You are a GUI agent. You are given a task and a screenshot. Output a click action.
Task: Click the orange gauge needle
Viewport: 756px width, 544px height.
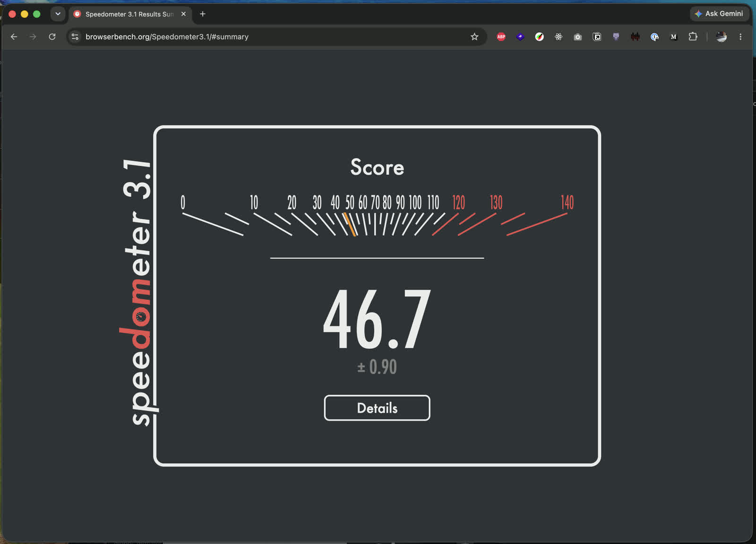point(349,224)
